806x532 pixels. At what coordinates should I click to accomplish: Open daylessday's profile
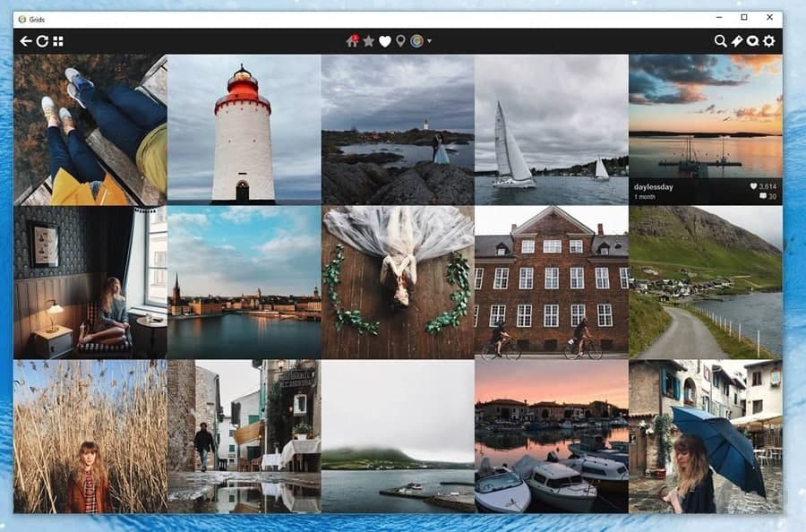click(x=653, y=186)
